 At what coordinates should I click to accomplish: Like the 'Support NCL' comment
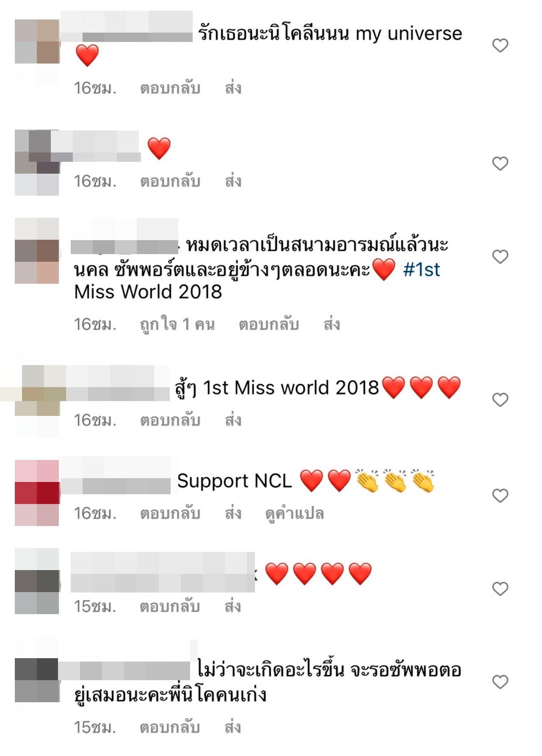pyautogui.click(x=500, y=496)
